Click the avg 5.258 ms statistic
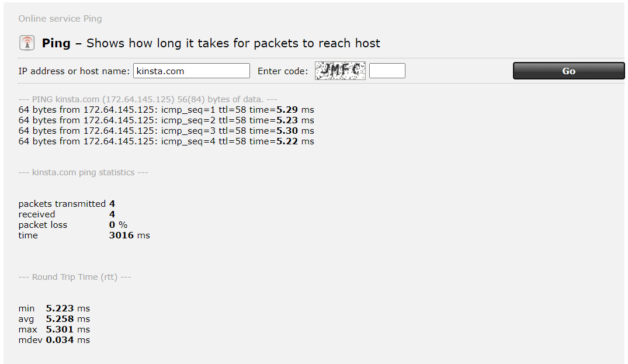Image resolution: width=628 pixels, height=364 pixels. click(x=59, y=318)
